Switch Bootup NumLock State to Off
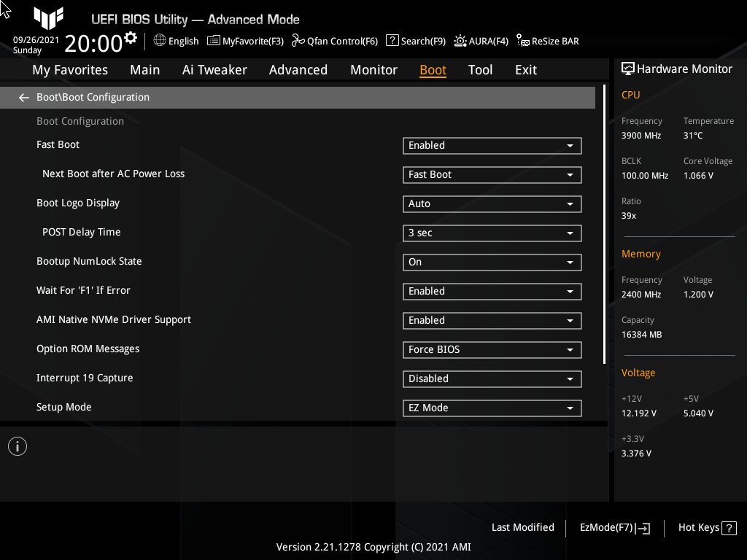747x560 pixels. (x=492, y=262)
